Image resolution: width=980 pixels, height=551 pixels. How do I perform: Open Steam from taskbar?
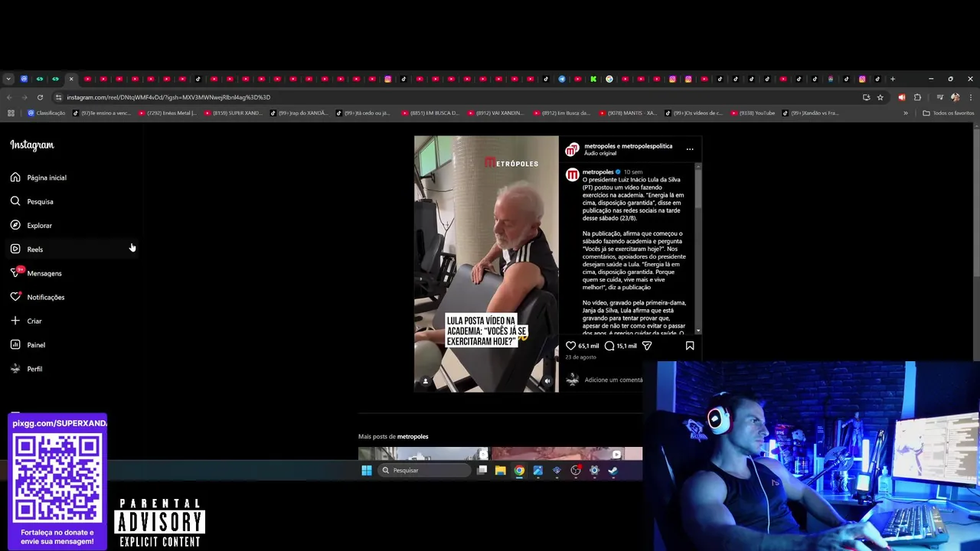[612, 470]
